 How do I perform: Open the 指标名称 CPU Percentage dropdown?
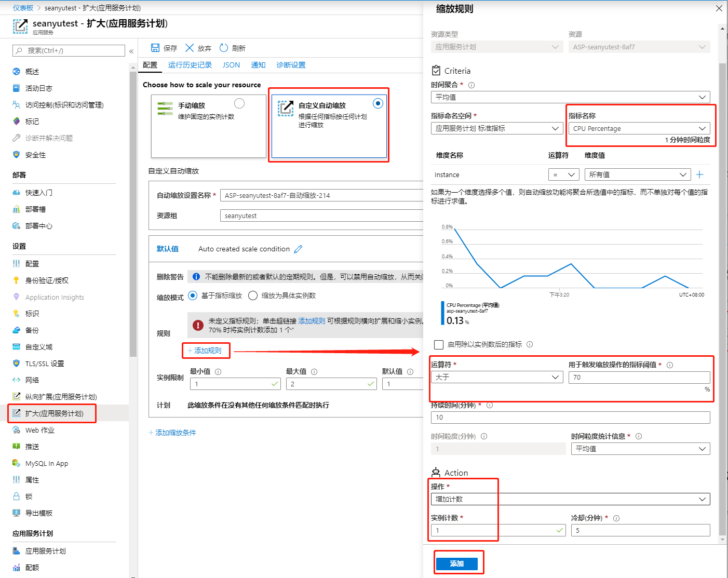point(639,128)
